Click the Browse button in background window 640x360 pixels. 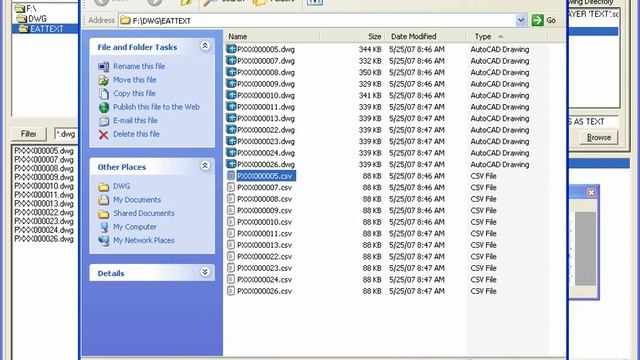click(598, 138)
